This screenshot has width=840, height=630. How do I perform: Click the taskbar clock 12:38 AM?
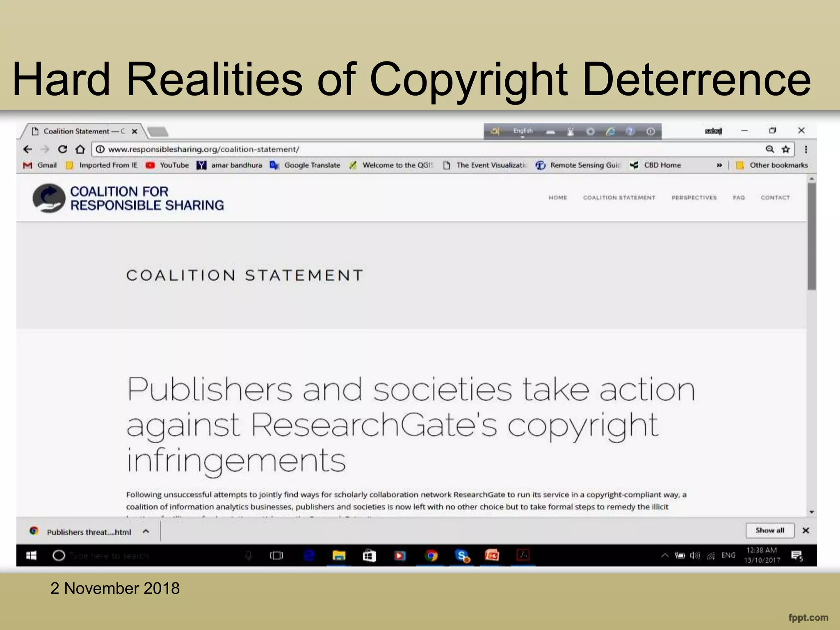tap(762, 555)
